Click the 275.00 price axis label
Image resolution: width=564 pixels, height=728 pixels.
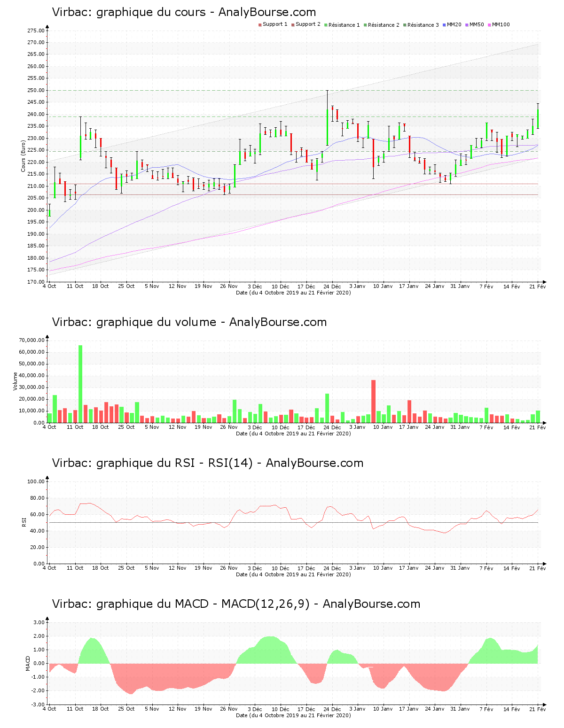36,31
